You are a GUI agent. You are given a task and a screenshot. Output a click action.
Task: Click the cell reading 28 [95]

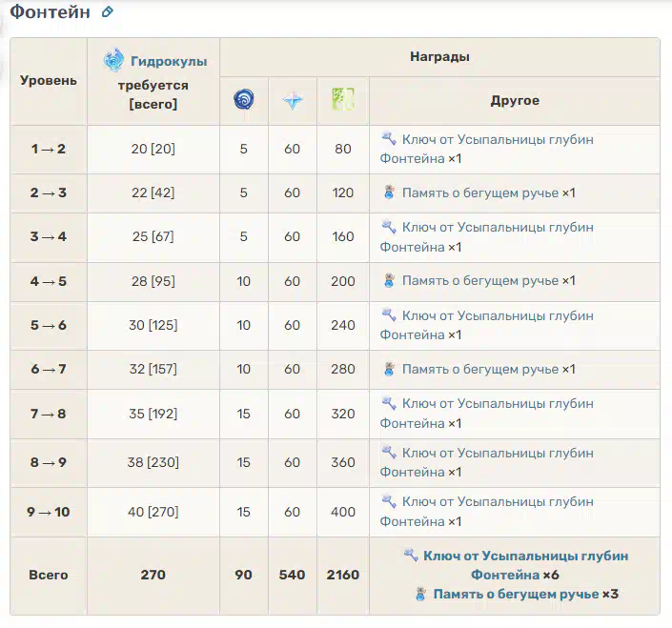coord(153,281)
